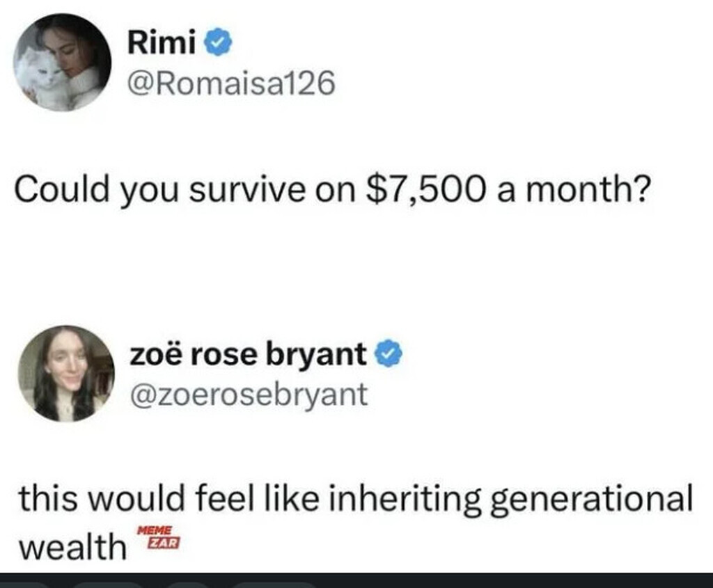Click the zoë rose bryant display name
713x588 pixels.
(248, 356)
